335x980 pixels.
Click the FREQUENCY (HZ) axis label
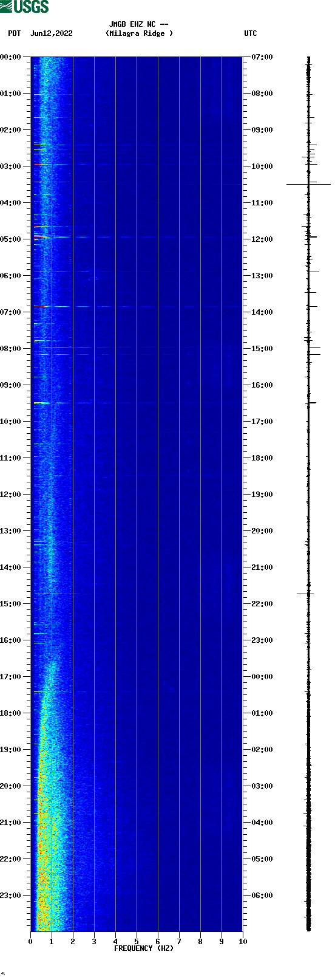pyautogui.click(x=144, y=948)
